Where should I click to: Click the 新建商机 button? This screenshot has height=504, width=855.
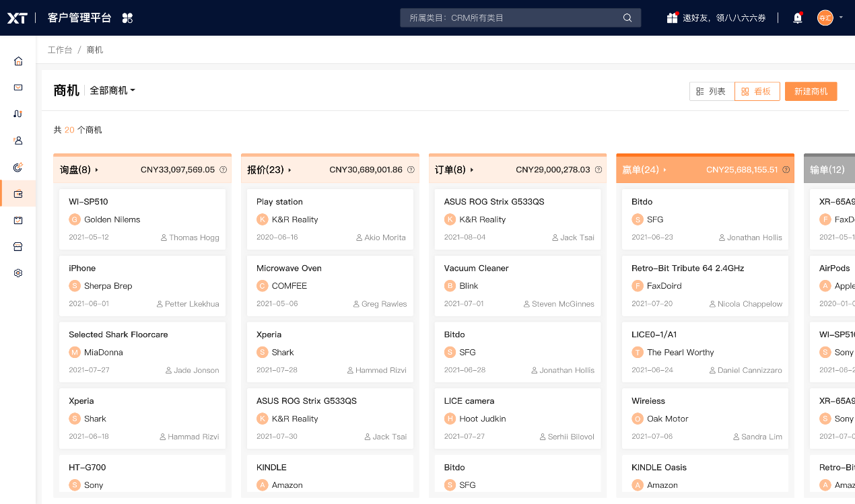coord(811,92)
